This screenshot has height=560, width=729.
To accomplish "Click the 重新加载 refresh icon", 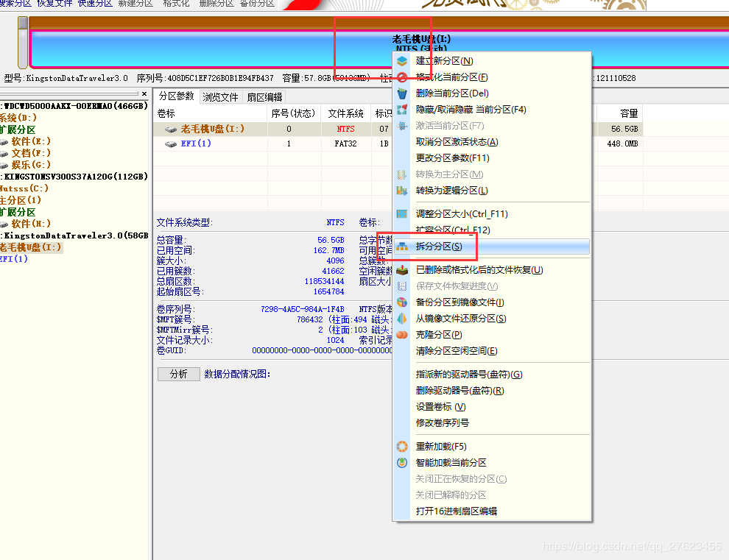I will [402, 447].
